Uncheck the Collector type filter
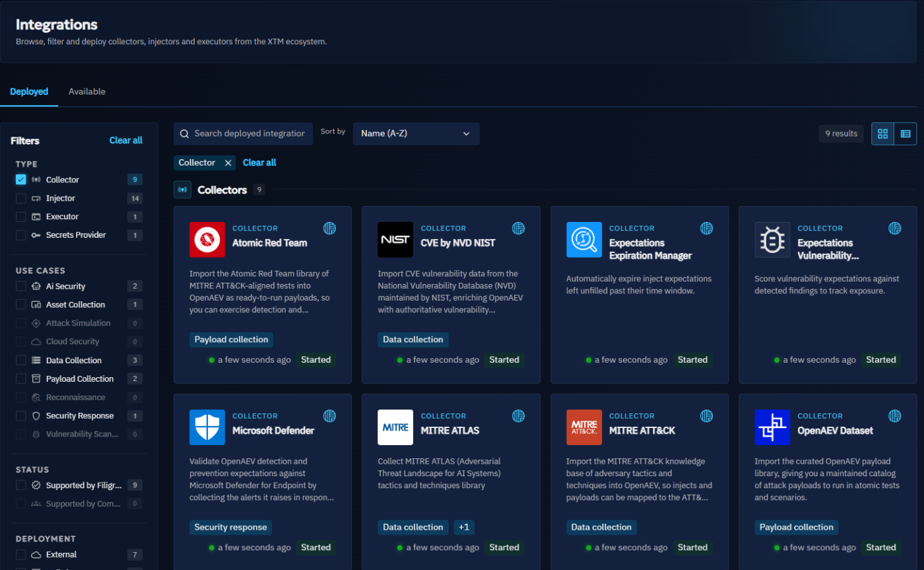 [21, 180]
